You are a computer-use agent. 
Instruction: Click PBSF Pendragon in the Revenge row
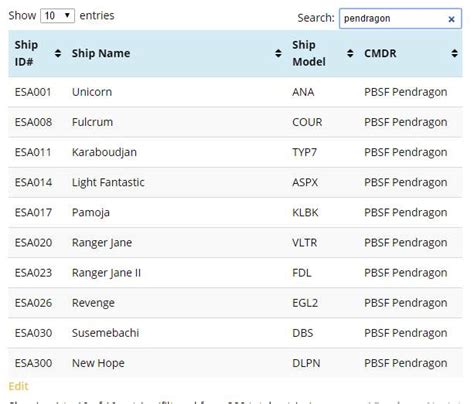tap(406, 303)
